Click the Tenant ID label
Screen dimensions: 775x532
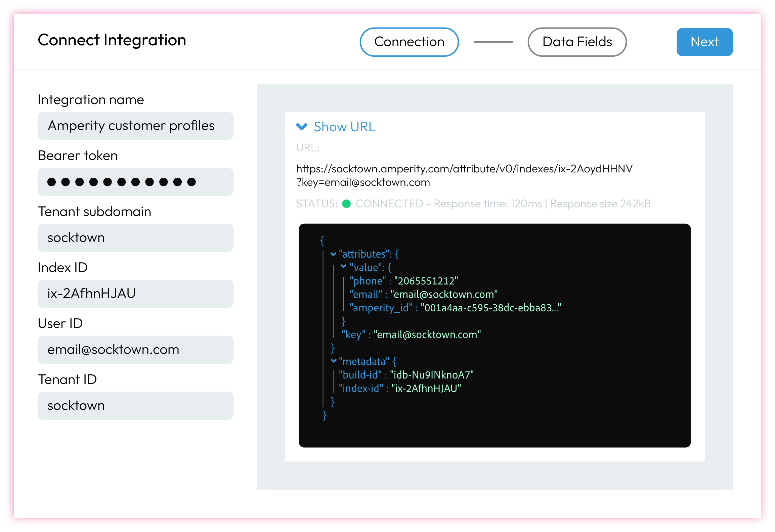pos(67,380)
